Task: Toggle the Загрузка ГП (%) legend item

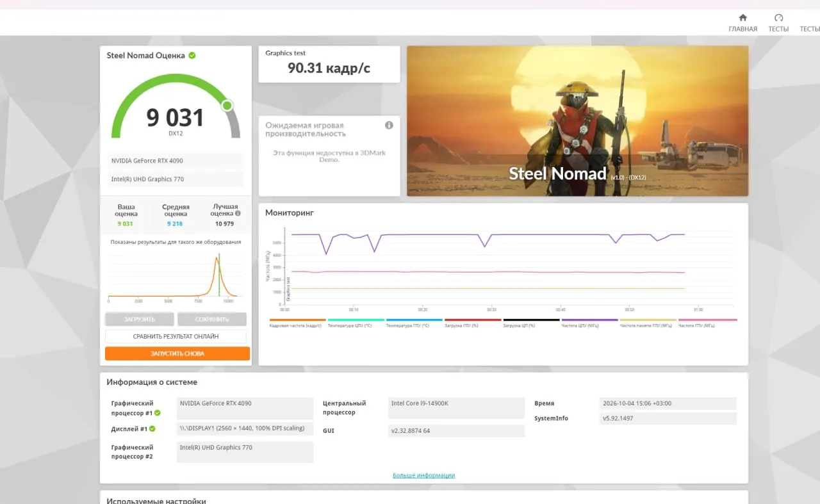Action: (473, 323)
